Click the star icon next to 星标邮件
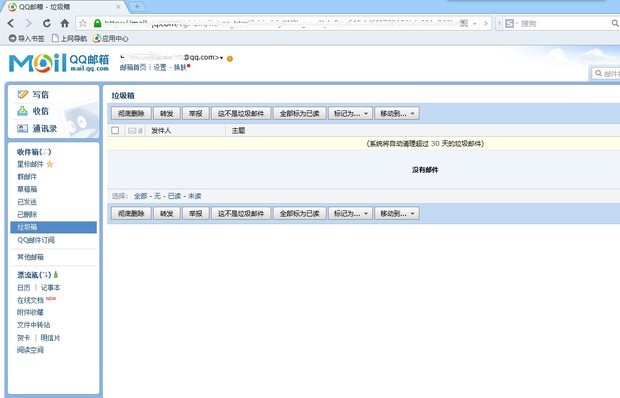 tap(50, 164)
